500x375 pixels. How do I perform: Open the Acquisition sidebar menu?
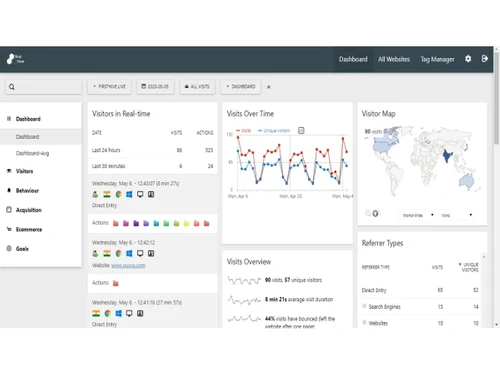pos(29,210)
